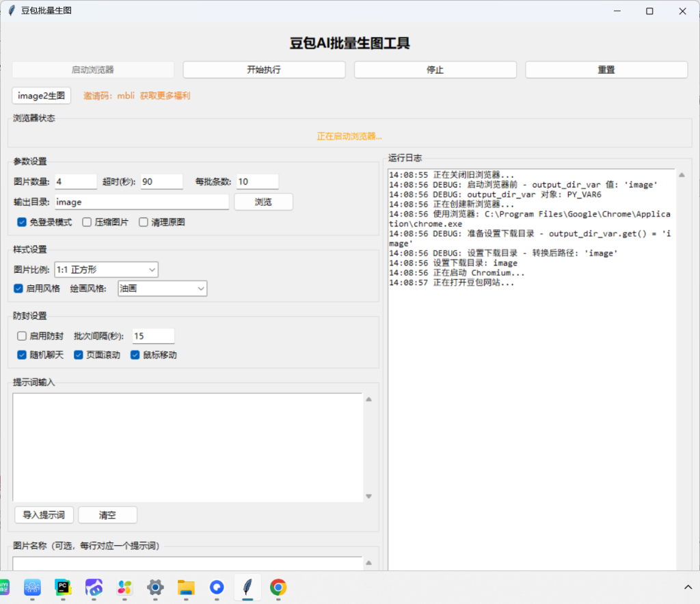
Task: Click log line 设置下载目录: image
Action: [453, 263]
